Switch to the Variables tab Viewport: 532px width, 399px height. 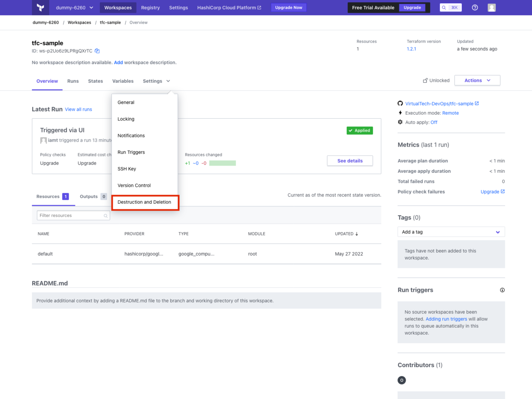[x=123, y=81]
